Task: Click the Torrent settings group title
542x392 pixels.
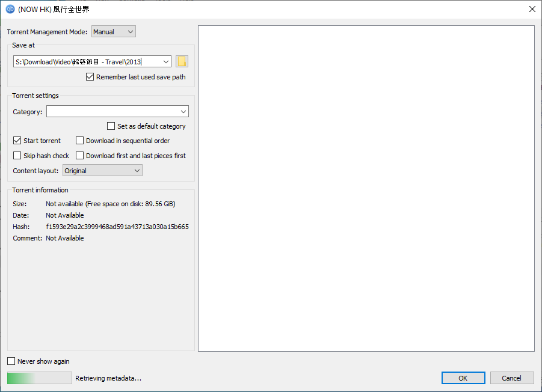Action: (x=35, y=96)
